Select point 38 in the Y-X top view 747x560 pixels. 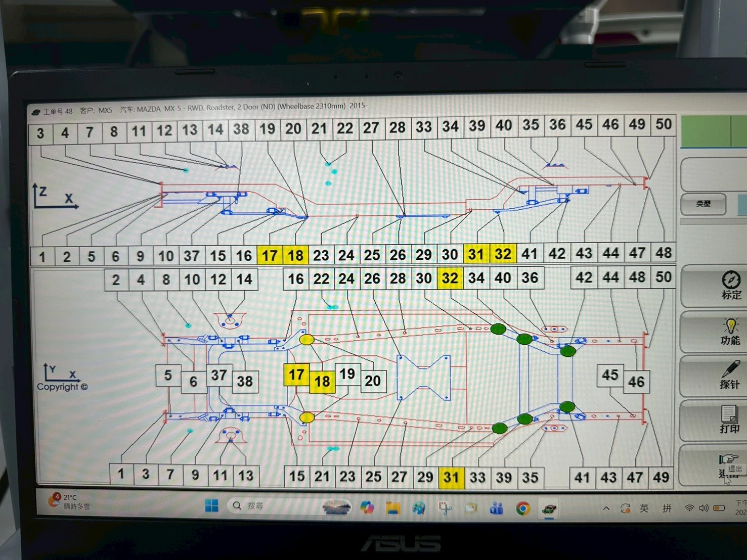coord(245,381)
